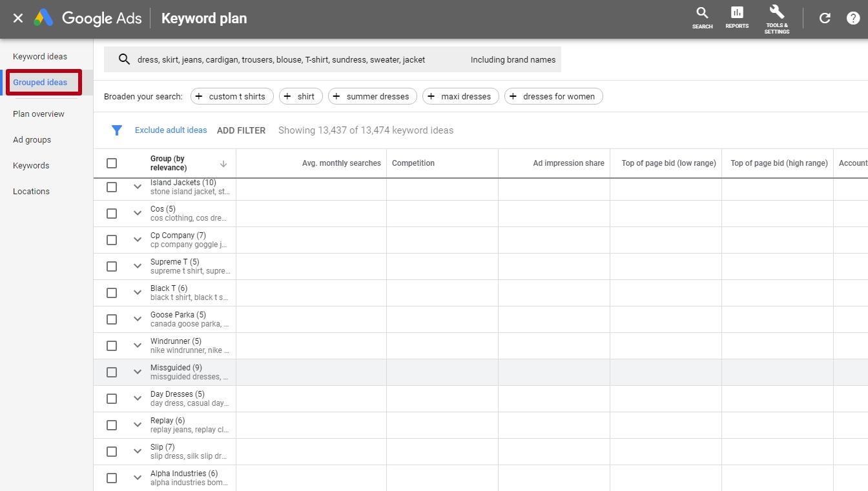
Task: Check the Replay row checkbox
Action: [112, 425]
